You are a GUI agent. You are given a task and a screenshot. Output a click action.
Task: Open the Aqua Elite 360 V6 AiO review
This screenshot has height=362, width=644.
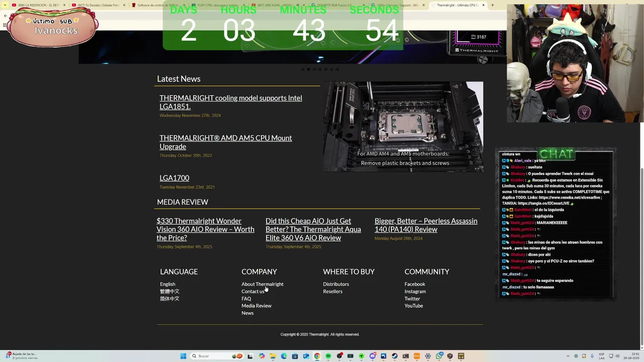pos(313,229)
